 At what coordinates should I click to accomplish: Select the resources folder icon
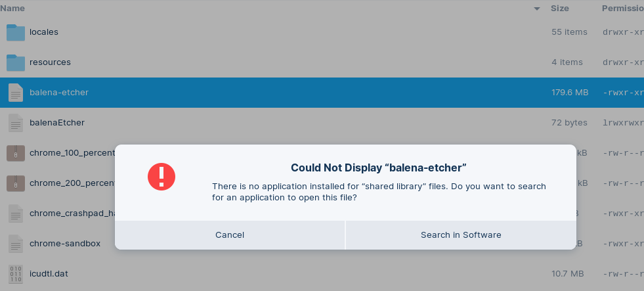[16, 62]
